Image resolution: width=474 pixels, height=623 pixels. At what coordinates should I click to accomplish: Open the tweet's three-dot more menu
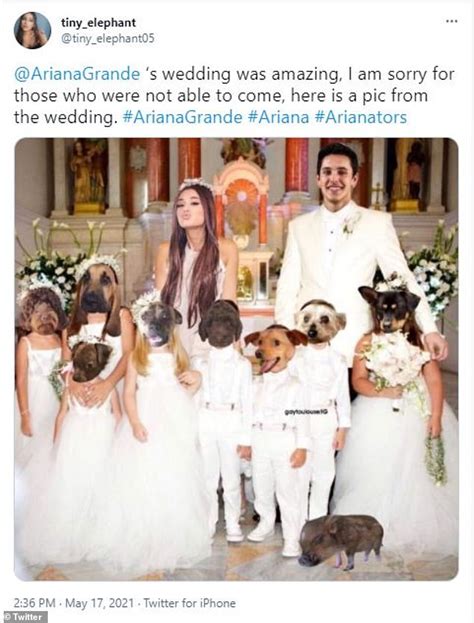point(452,21)
